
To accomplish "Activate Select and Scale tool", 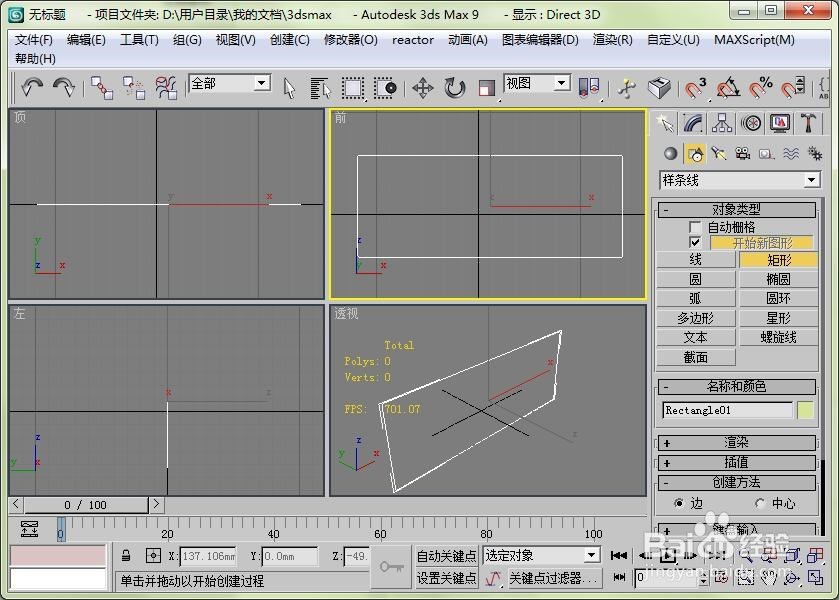I will 486,88.
